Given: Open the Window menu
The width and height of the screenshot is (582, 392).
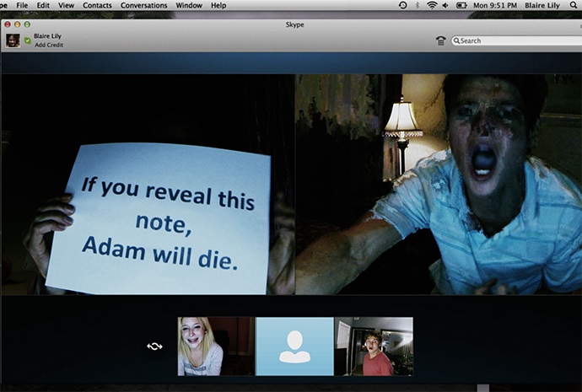Looking at the screenshot, I should [189, 5].
